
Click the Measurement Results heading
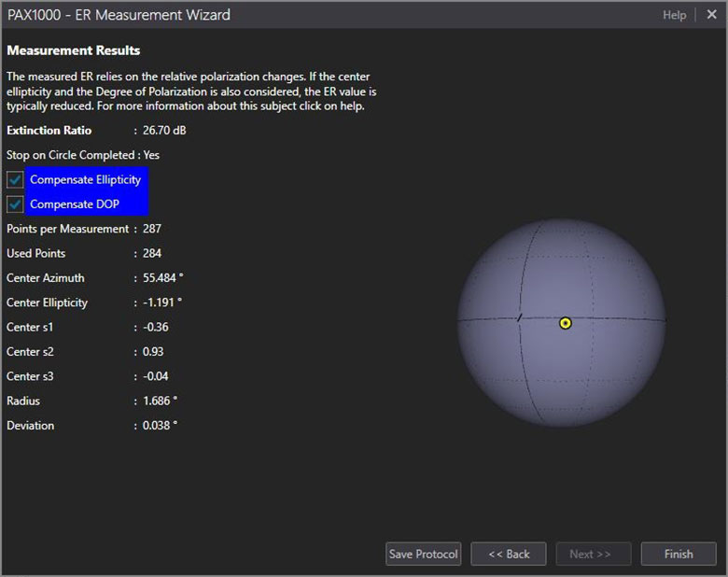click(74, 50)
